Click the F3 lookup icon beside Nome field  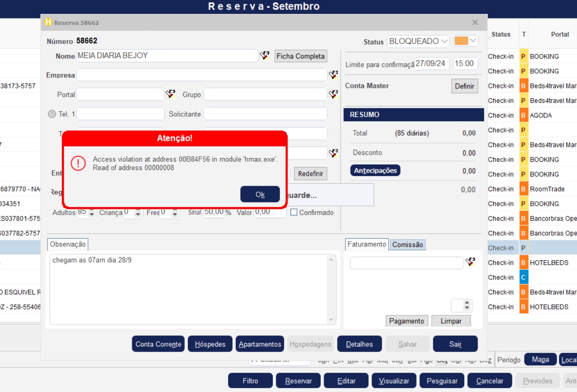[265, 56]
